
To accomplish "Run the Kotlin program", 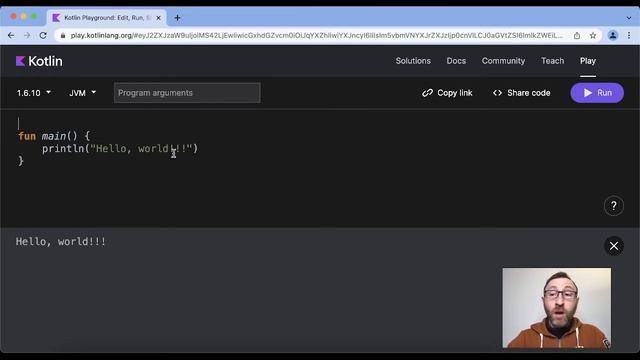I will pos(597,93).
